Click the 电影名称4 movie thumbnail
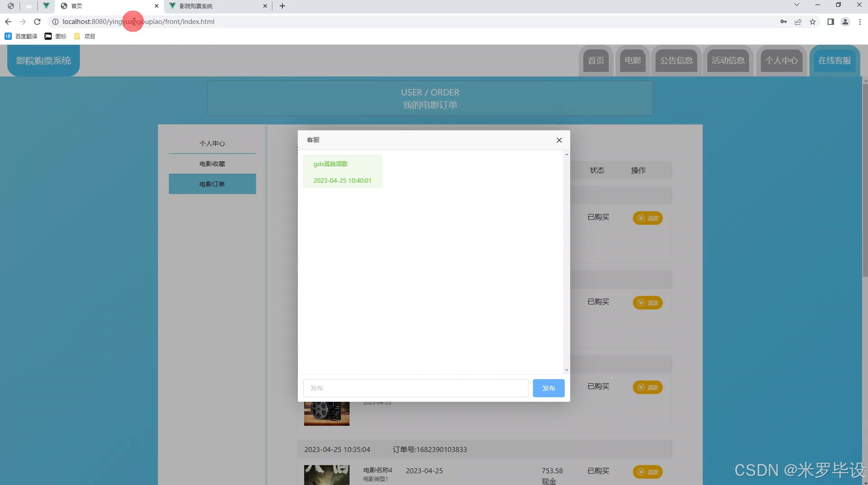This screenshot has width=868, height=485. click(x=326, y=475)
